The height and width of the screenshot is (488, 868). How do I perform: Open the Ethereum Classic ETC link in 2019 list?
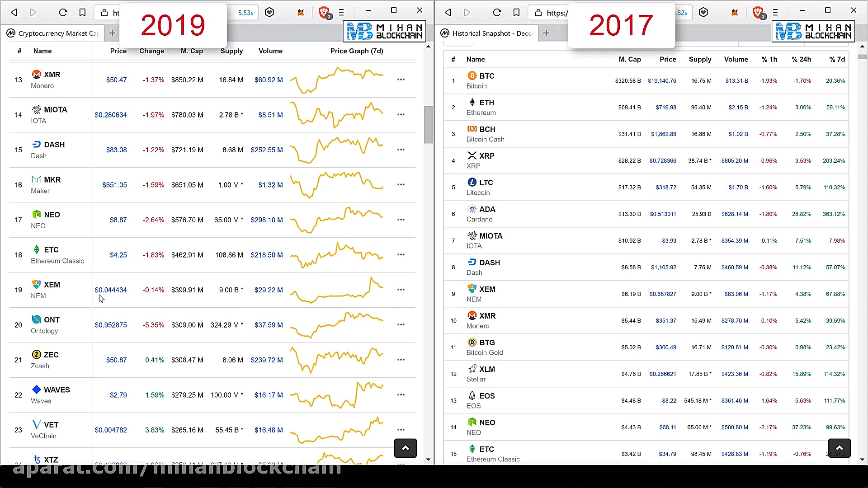[51, 249]
